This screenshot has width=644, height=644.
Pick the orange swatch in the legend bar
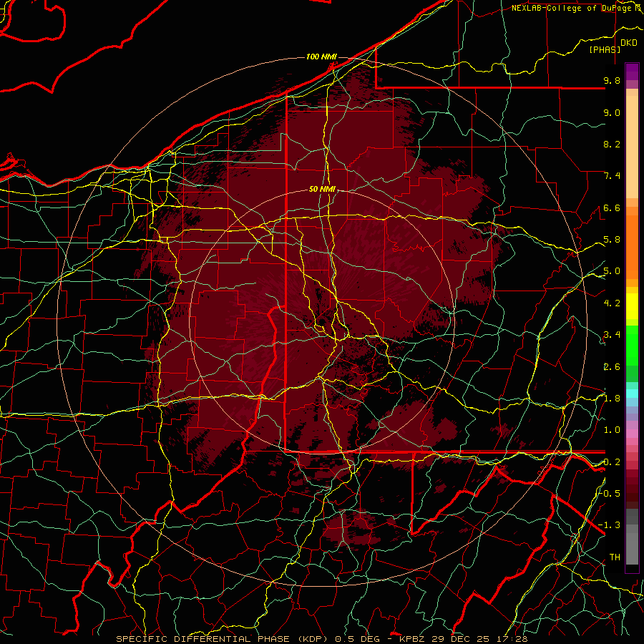click(632, 246)
